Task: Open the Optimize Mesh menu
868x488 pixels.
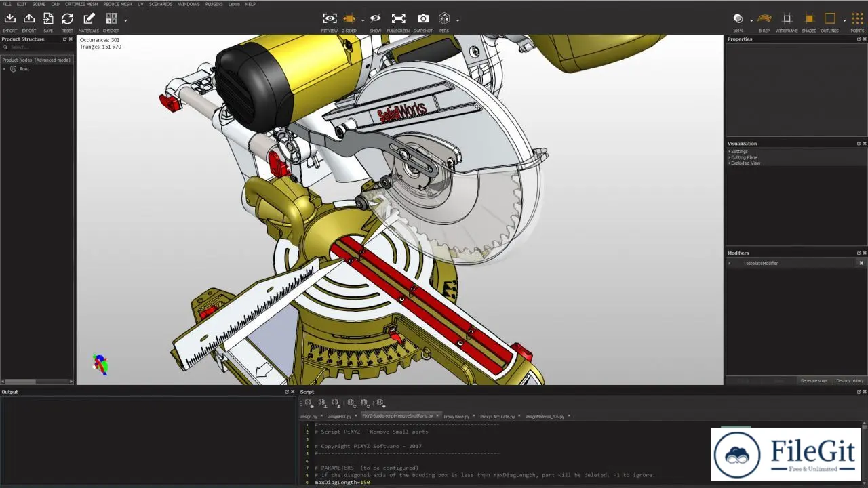Action: coord(81,4)
